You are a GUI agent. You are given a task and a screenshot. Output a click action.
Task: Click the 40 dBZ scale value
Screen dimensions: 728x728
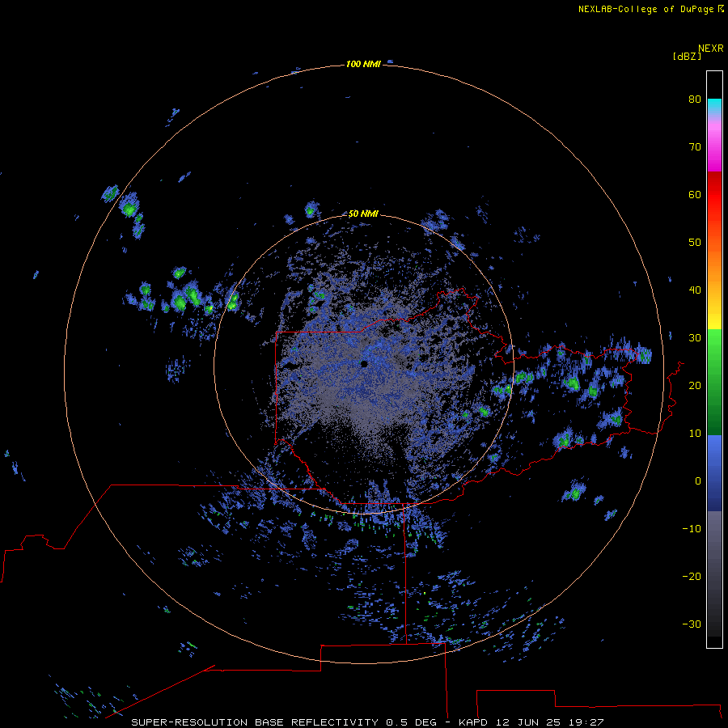pos(695,290)
